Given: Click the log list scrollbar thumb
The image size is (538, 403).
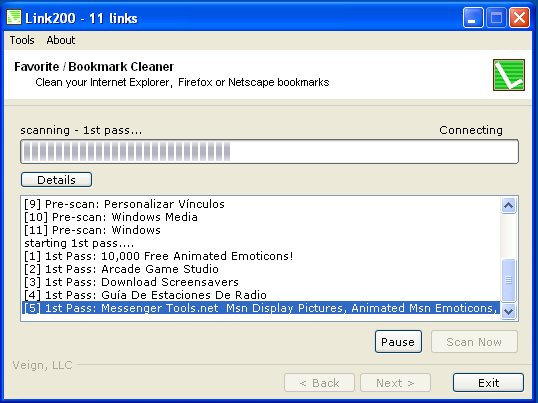Looking at the screenshot, I should [x=508, y=280].
